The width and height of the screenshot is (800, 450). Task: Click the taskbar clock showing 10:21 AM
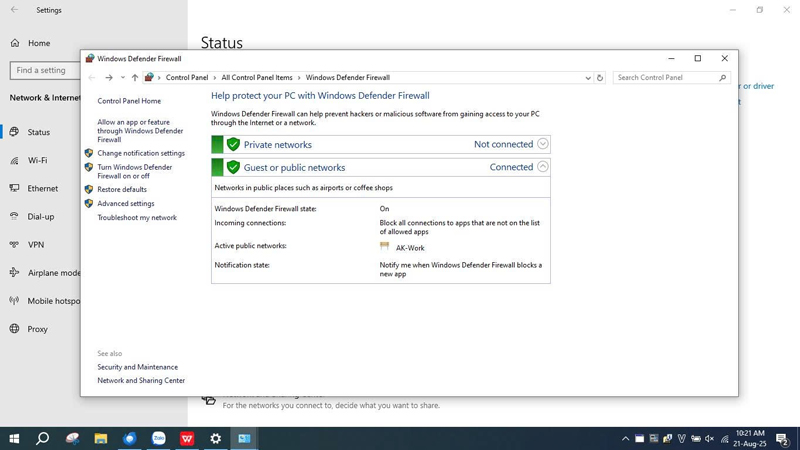point(750,438)
